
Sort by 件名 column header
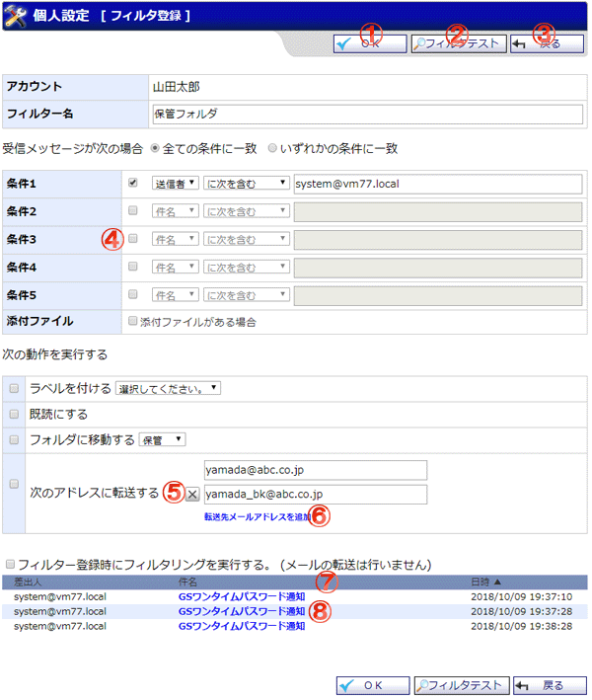(x=187, y=582)
